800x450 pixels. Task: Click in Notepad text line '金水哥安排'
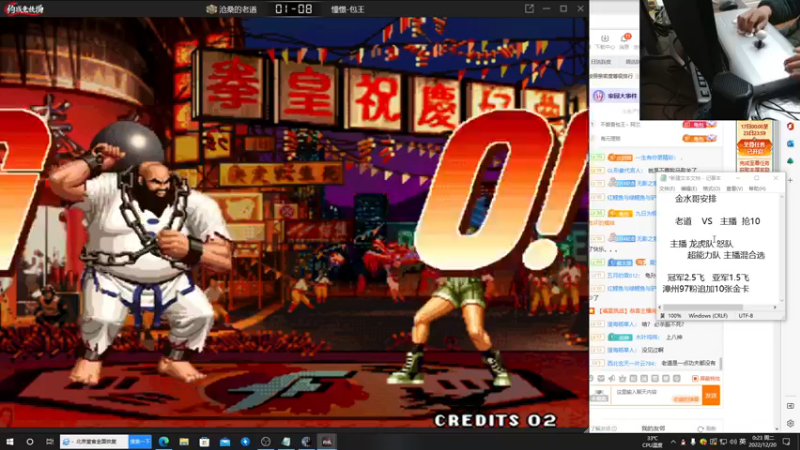(696, 199)
